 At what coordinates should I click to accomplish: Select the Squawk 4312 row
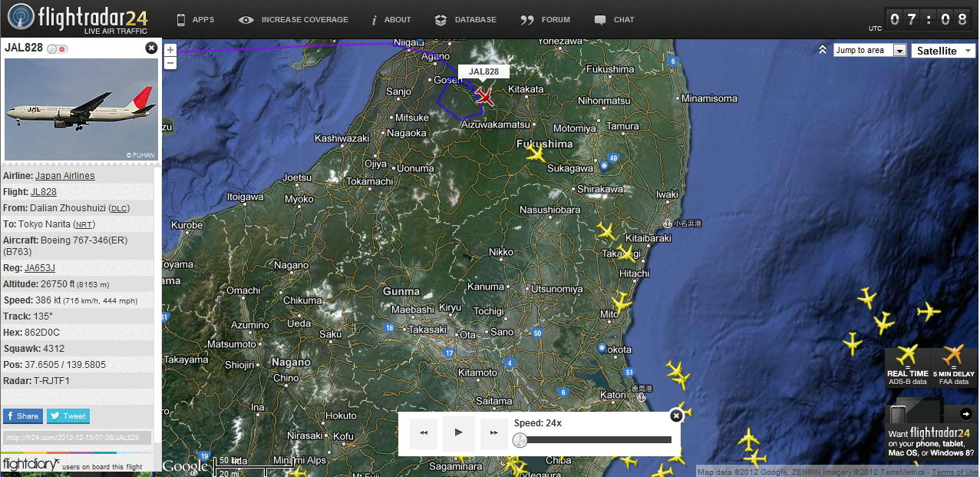[x=78, y=349]
